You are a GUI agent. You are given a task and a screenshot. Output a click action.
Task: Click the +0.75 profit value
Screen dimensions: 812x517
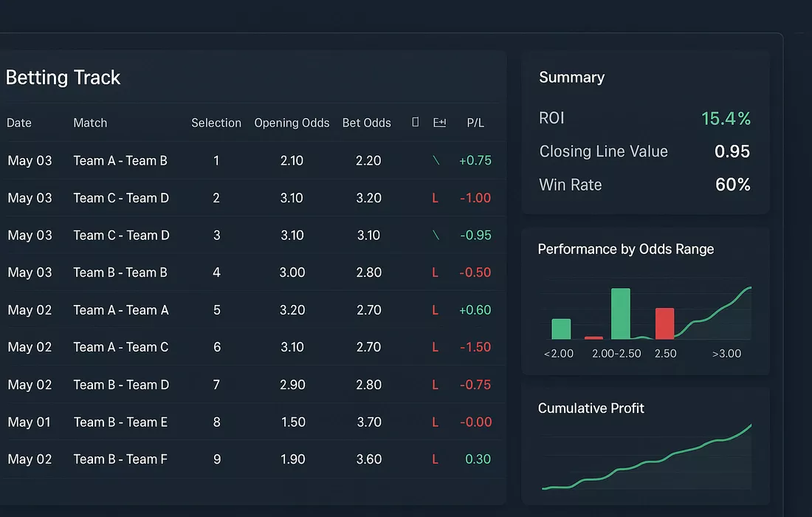click(475, 160)
